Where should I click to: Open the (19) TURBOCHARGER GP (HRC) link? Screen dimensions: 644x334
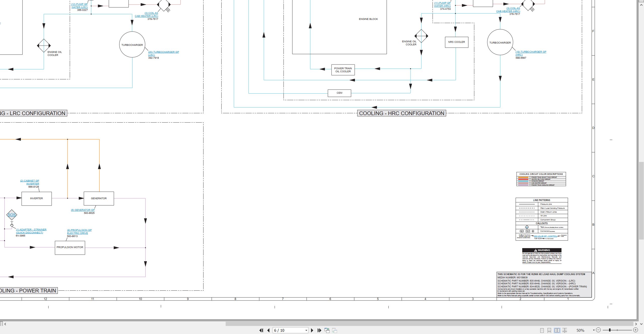point(531,53)
